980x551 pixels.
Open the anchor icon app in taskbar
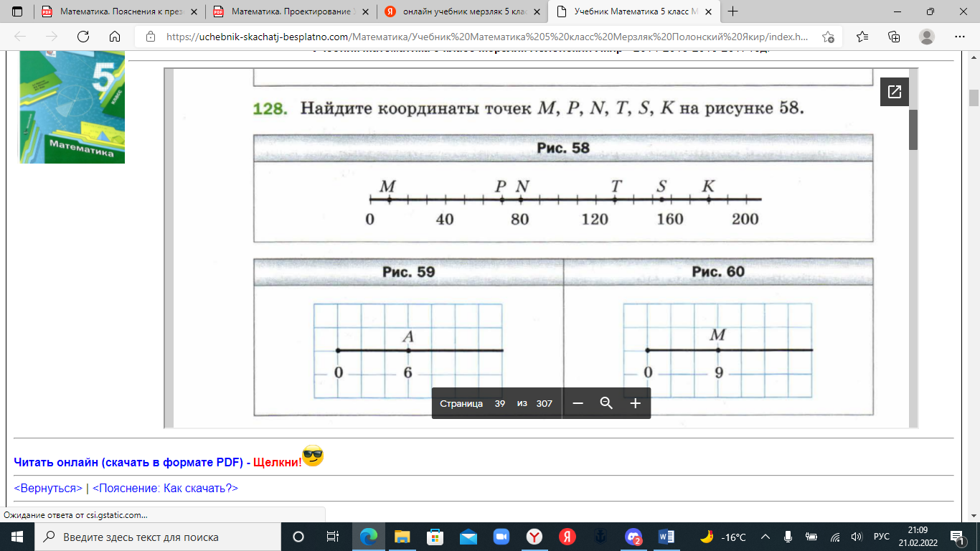(x=600, y=537)
